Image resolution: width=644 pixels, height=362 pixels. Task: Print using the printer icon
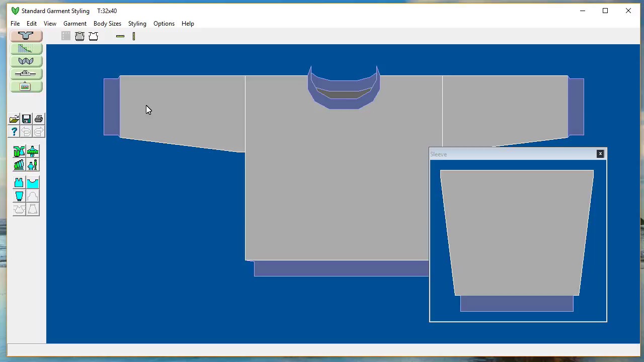click(x=39, y=119)
